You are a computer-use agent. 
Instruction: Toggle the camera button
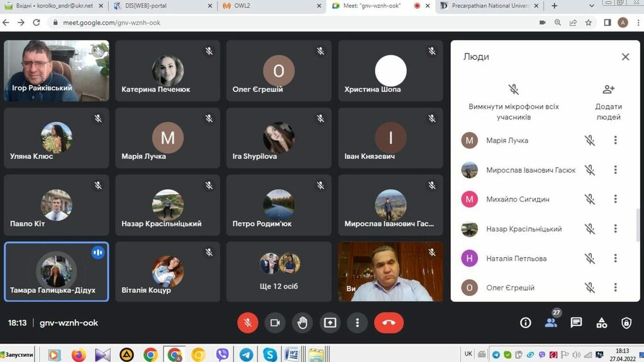[x=275, y=322]
